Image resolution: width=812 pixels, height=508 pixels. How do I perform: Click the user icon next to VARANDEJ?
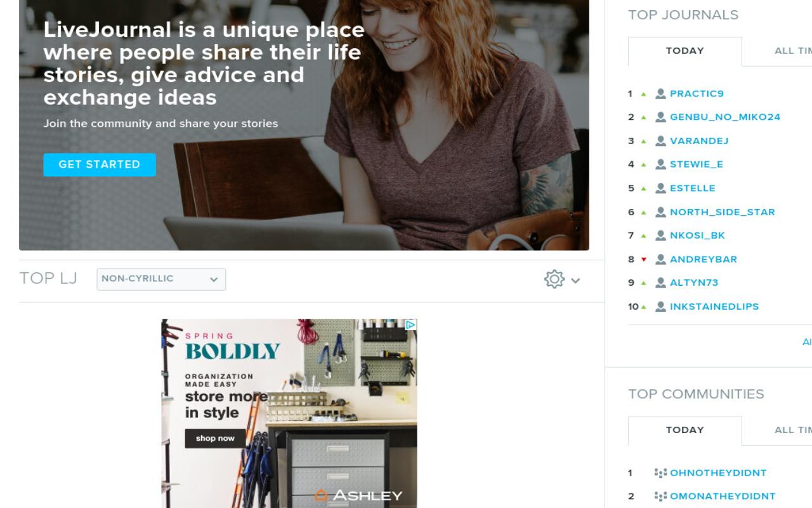(x=661, y=141)
